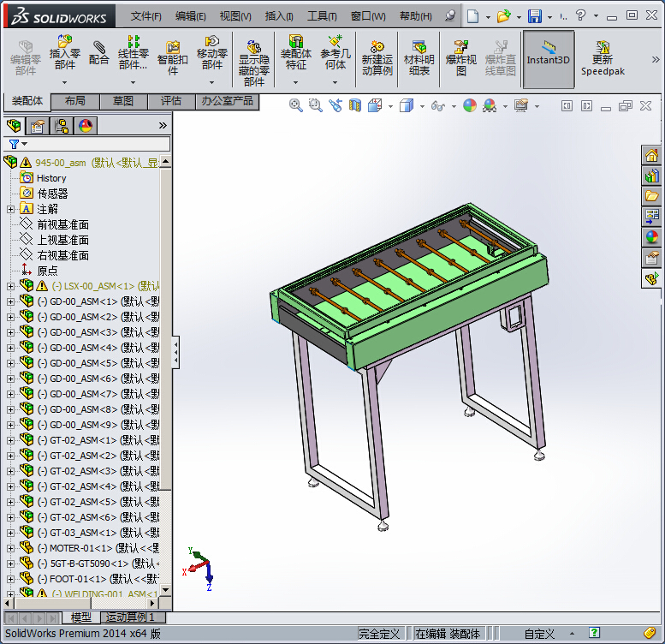This screenshot has height=644, width=665.
Task: Click Zoom to Fit icon in view toolbar
Action: click(295, 105)
